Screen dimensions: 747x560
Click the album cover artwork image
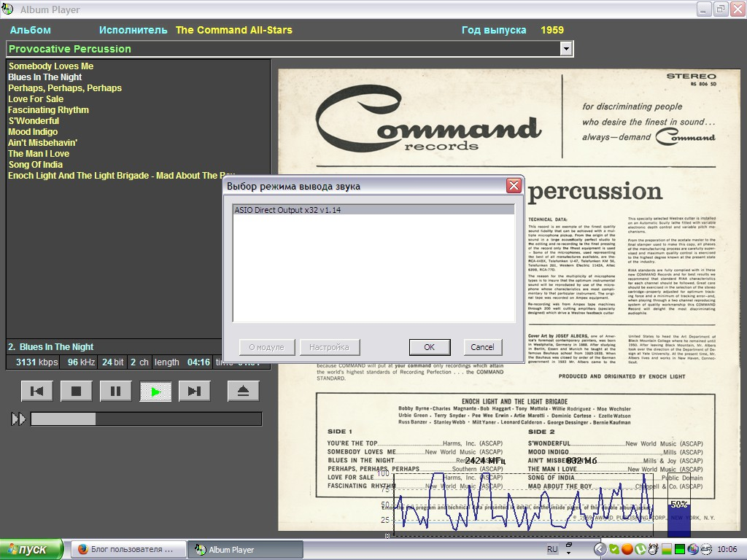[508, 300]
